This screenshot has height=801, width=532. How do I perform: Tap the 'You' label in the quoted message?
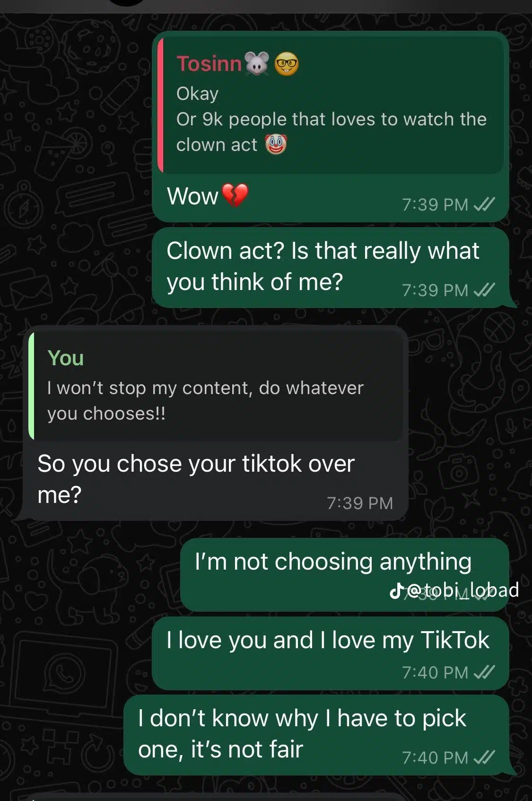pos(66,358)
